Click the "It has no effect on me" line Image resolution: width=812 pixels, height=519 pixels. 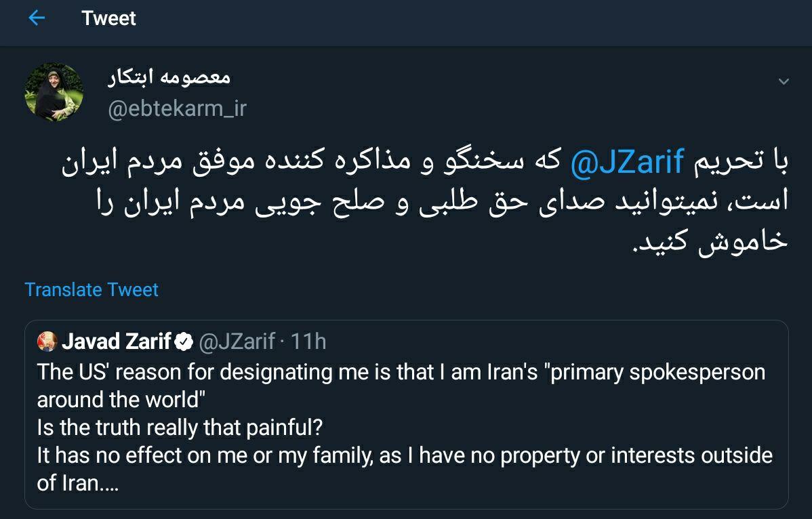click(404, 455)
